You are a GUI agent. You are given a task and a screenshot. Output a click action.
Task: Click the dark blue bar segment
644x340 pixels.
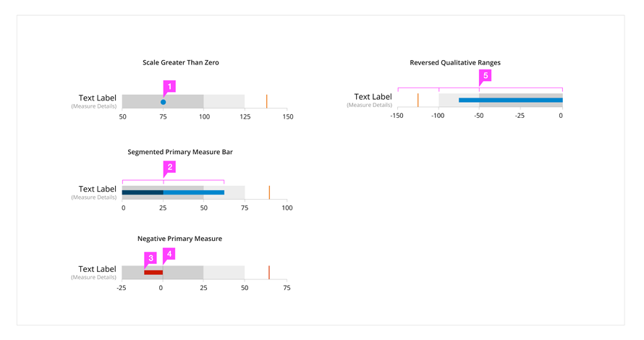tap(143, 192)
